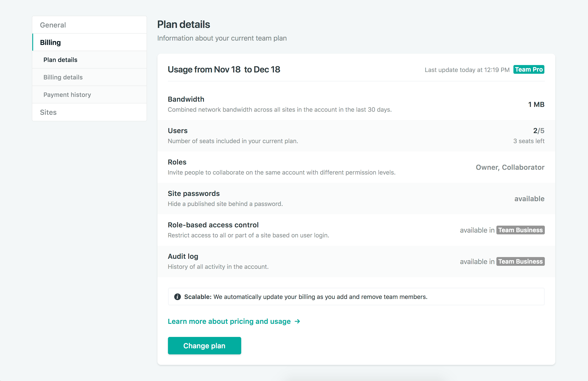Click the info icon beside Scalable notice
The image size is (588, 381).
click(x=177, y=297)
